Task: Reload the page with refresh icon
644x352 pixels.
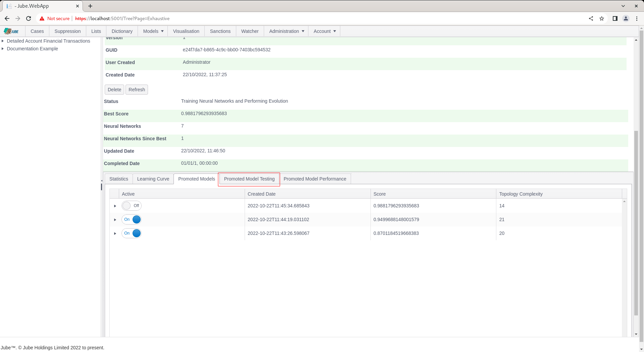Action: [29, 18]
